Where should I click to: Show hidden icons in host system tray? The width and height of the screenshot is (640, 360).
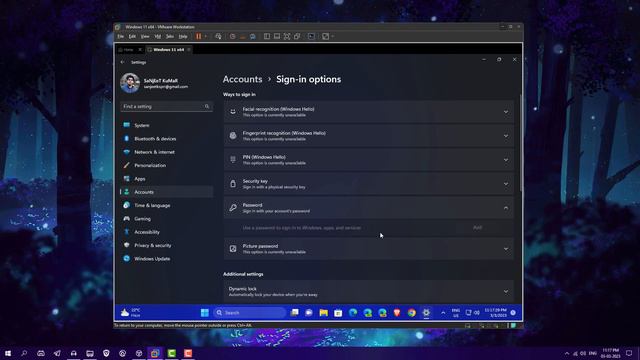[567, 353]
